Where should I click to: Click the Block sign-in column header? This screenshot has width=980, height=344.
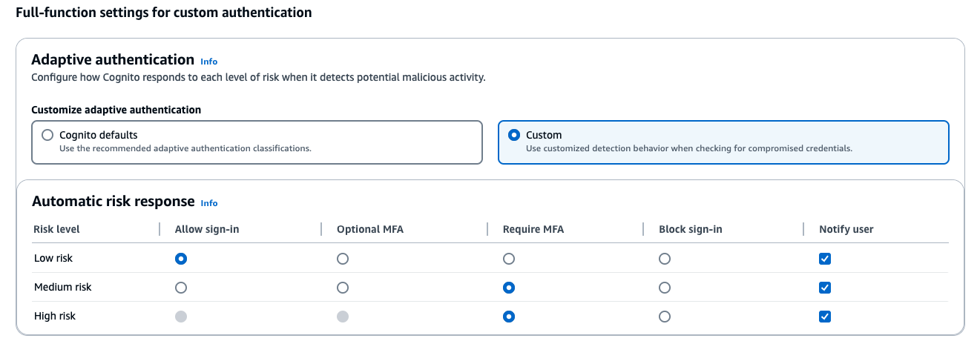pos(691,230)
